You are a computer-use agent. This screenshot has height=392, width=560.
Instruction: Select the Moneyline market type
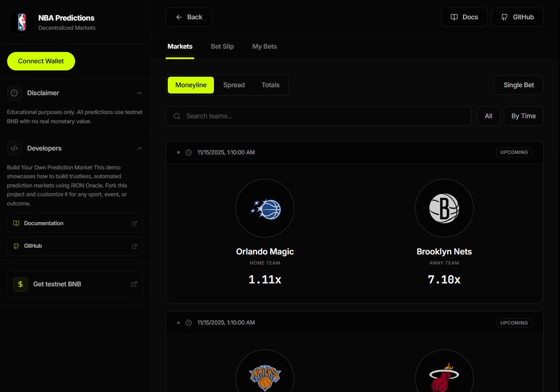point(191,85)
